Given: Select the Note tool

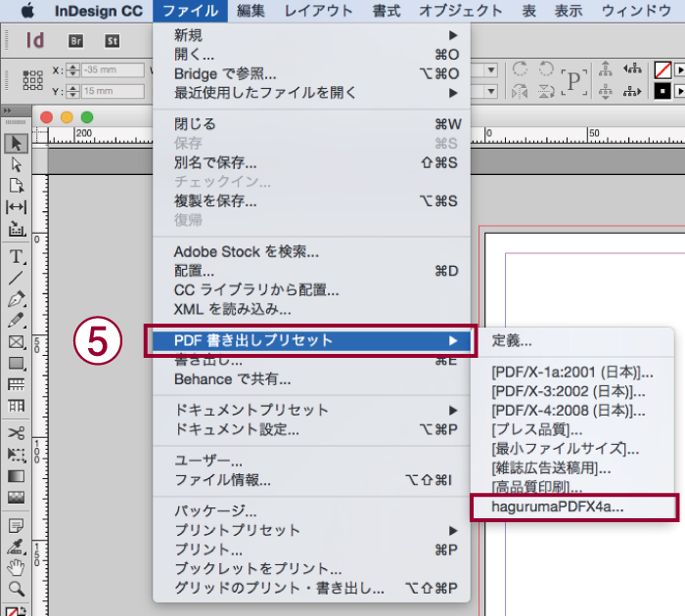Looking at the screenshot, I should click(x=17, y=525).
